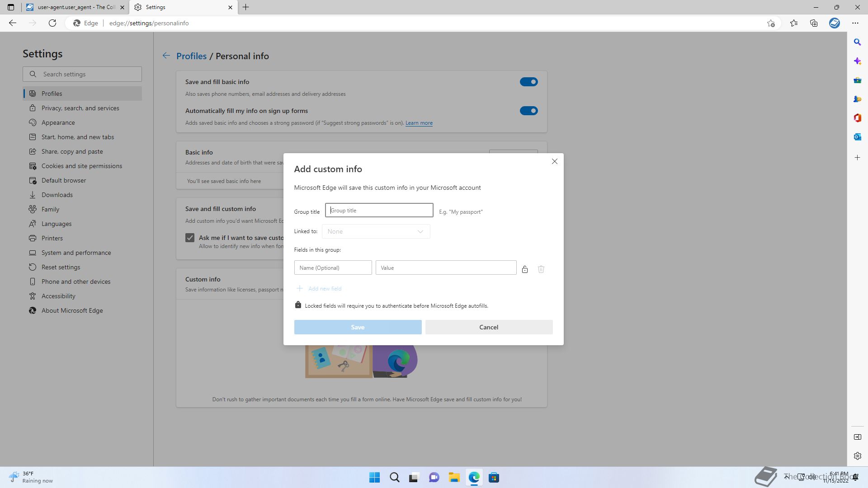Open sidebar Outlook icon
Image resolution: width=868 pixels, height=488 pixels.
(x=857, y=137)
